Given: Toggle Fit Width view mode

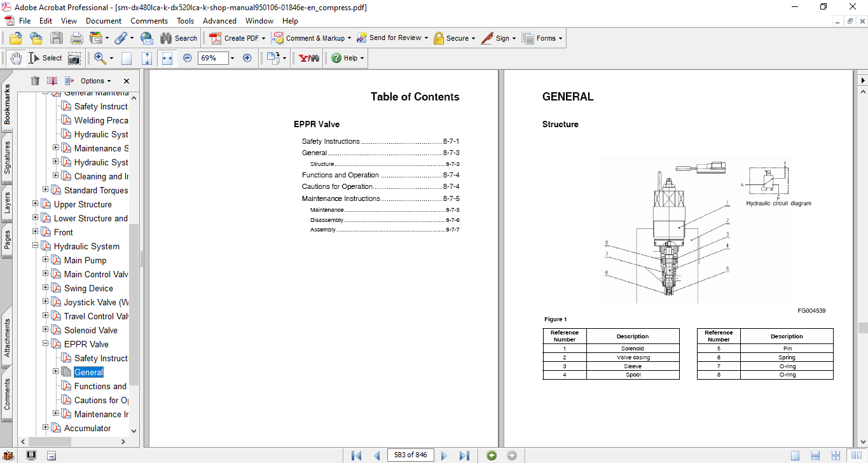Looking at the screenshot, I should coord(167,58).
